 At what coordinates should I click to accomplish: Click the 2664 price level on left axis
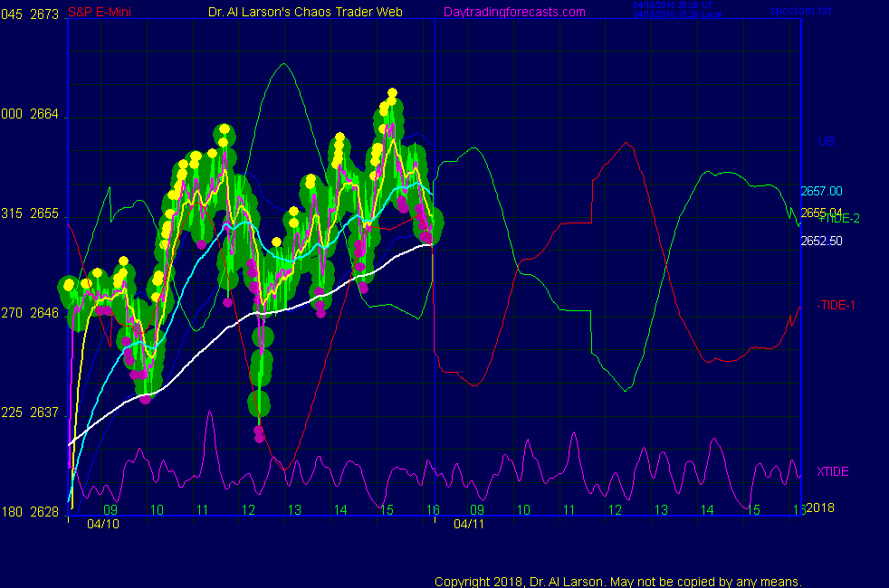(44, 115)
